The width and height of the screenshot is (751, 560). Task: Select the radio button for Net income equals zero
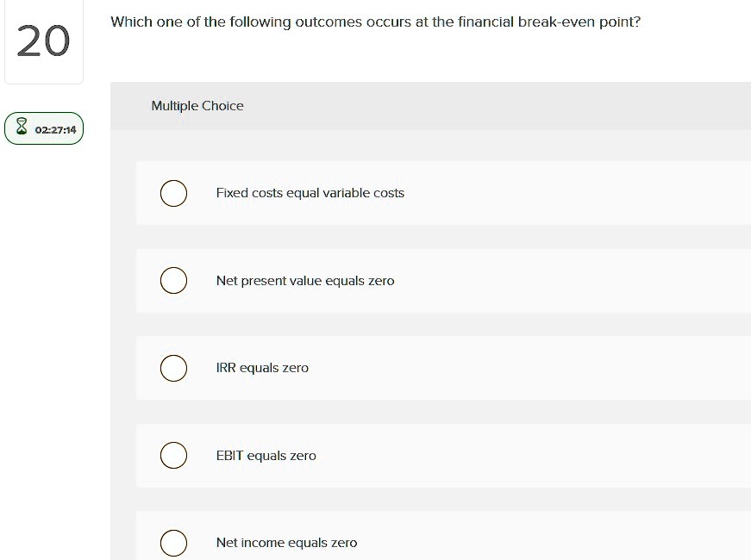[x=173, y=543]
